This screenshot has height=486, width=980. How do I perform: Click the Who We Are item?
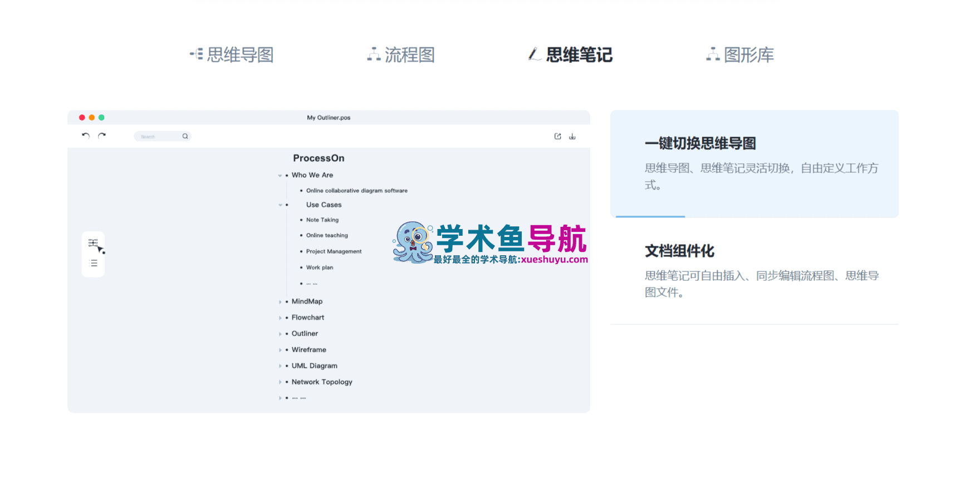tap(312, 175)
